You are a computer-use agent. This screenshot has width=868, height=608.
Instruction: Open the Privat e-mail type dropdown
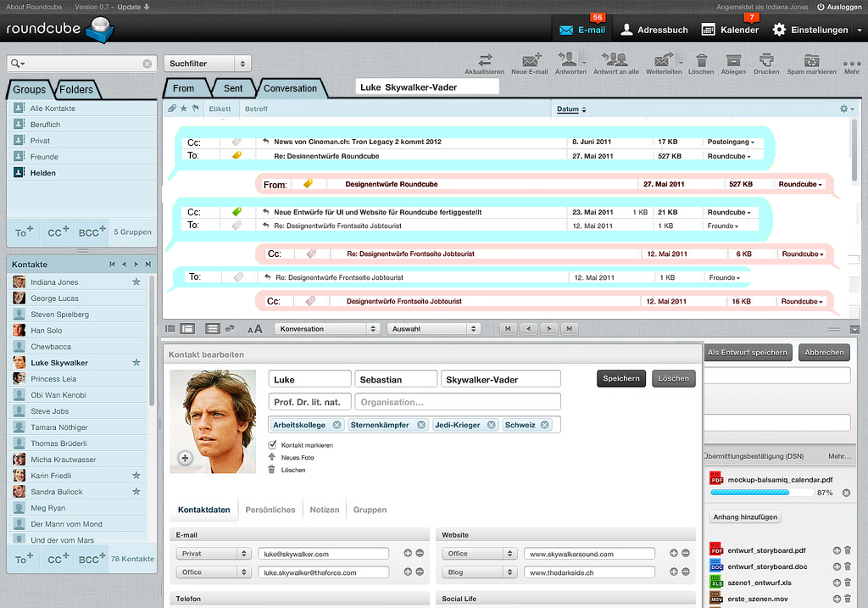214,553
